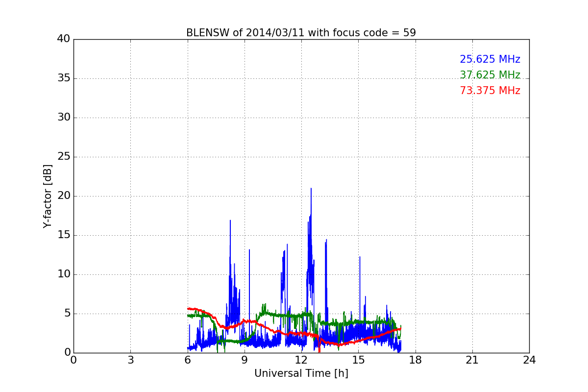Select the 25.625 MHz legend label
This screenshot has height=392, width=588.
(x=490, y=59)
